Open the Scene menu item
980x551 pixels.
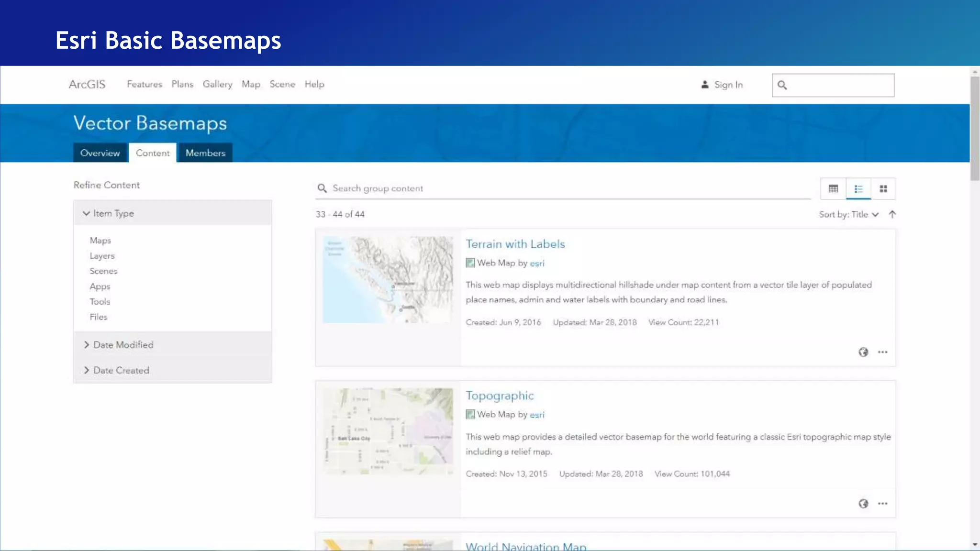click(282, 84)
